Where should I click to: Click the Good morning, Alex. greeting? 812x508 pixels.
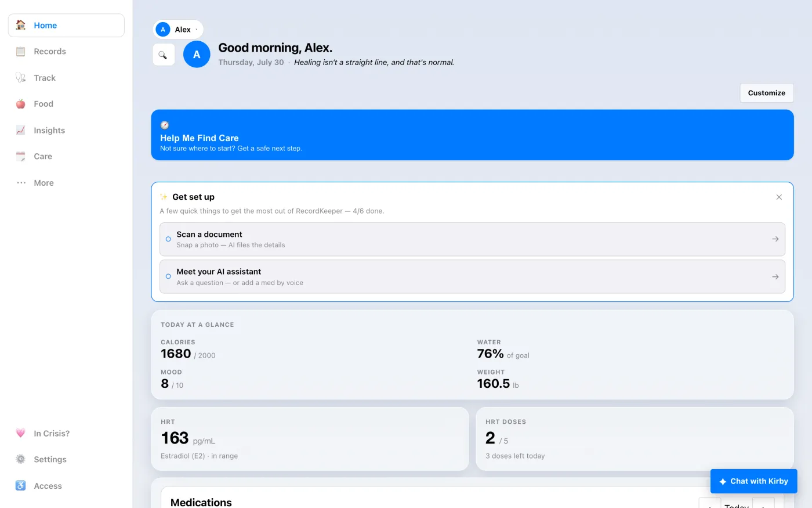coord(275,48)
